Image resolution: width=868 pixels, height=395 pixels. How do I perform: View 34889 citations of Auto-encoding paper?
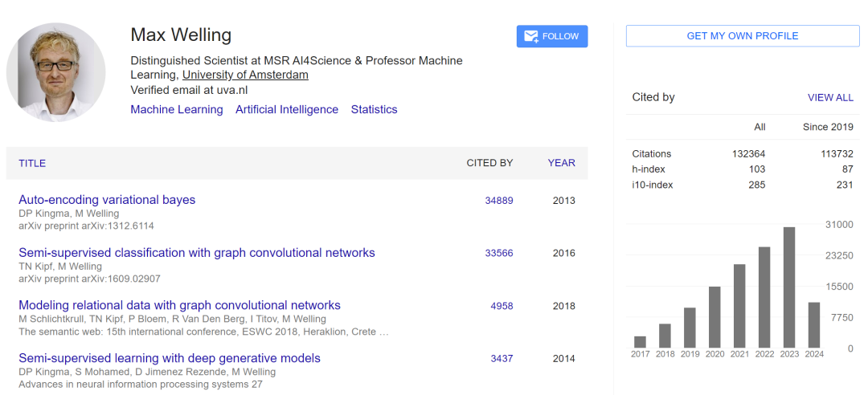(499, 201)
